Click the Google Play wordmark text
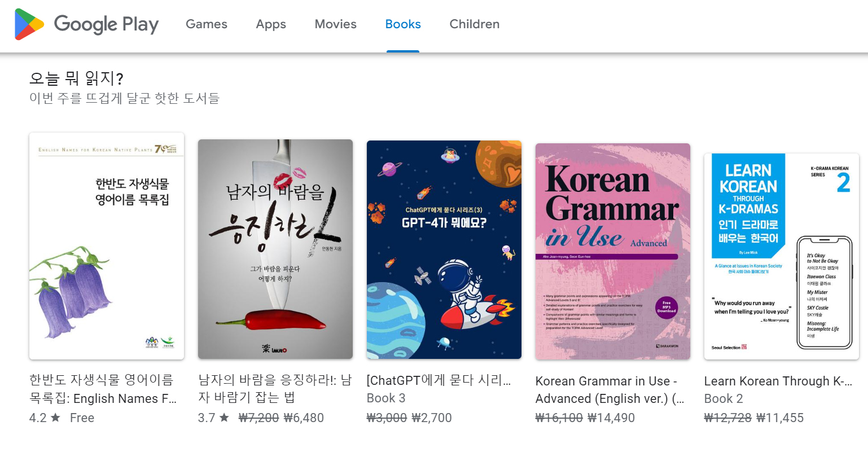This screenshot has width=868, height=452. pos(106,25)
